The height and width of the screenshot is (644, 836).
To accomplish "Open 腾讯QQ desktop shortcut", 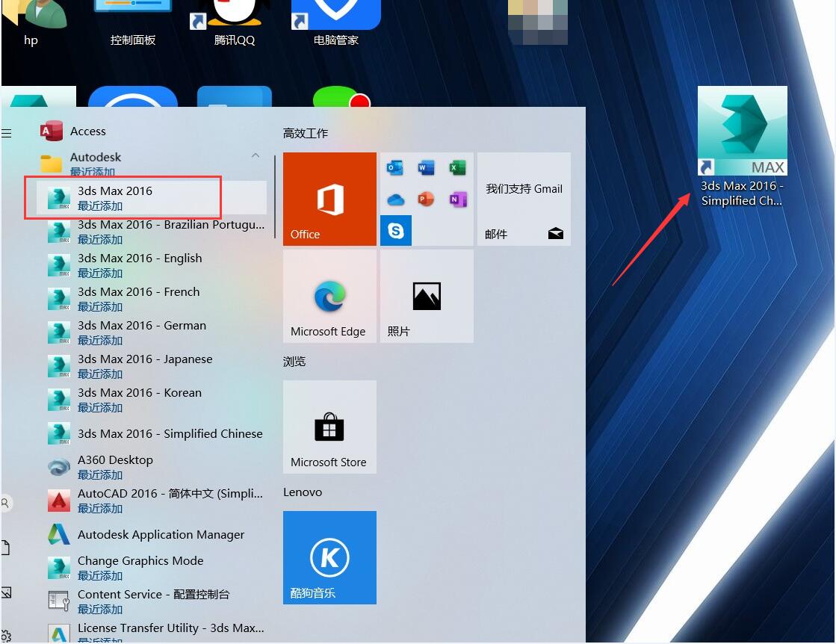I will (235, 22).
